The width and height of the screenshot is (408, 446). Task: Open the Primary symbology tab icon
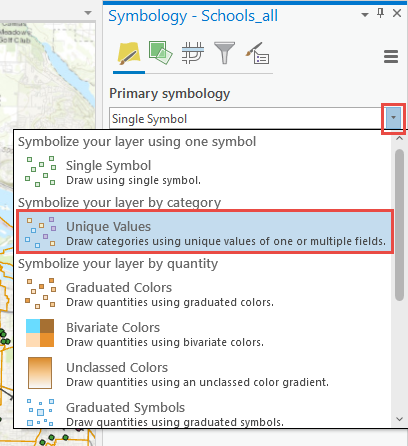(x=129, y=53)
